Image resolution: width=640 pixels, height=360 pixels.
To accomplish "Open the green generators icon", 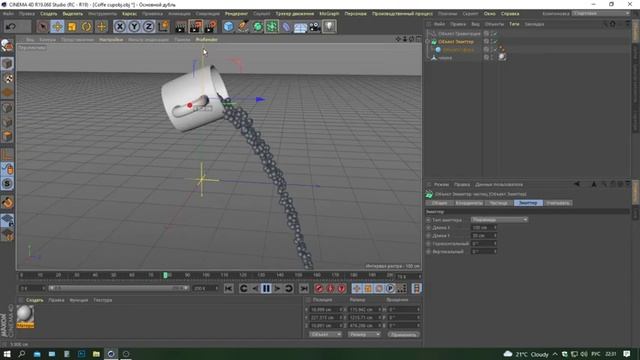I will click(x=258, y=27).
